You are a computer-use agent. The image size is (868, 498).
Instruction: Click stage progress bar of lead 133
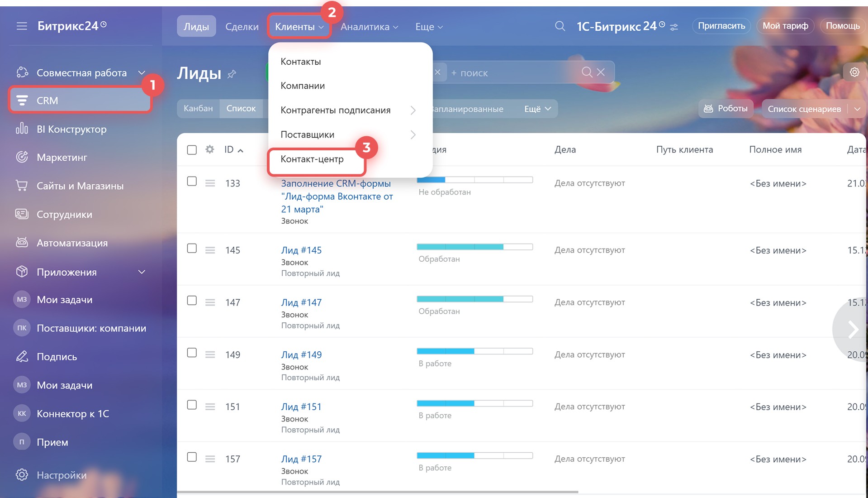pos(475,180)
